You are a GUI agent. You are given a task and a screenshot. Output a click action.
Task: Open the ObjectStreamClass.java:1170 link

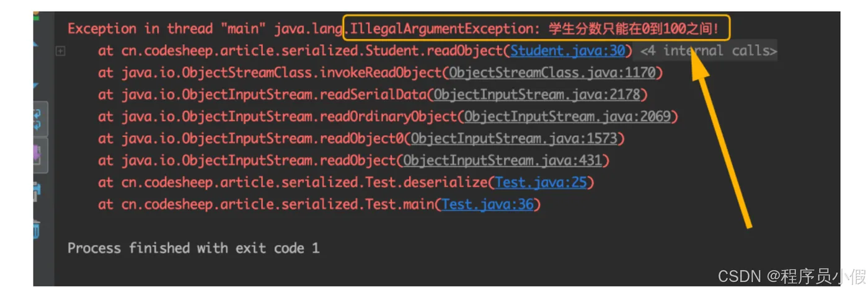click(x=552, y=73)
